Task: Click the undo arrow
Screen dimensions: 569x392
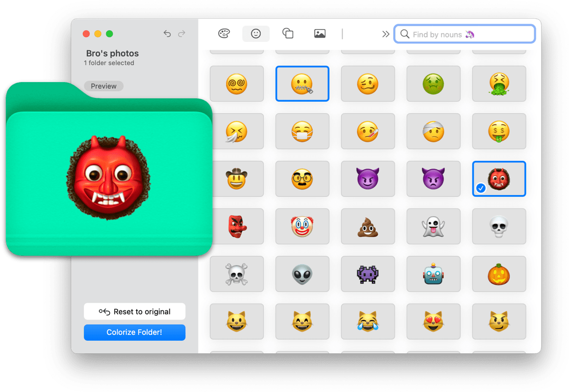Action: click(167, 34)
